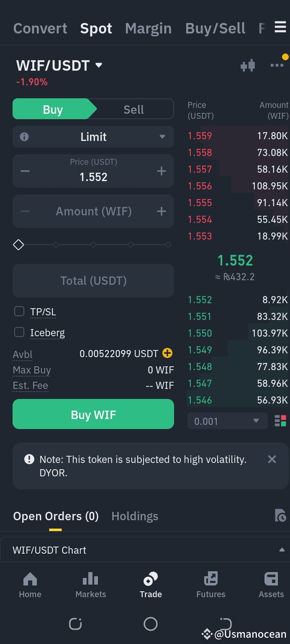290x644 pixels.
Task: Open the candlestick chart view icon
Action: [x=248, y=65]
